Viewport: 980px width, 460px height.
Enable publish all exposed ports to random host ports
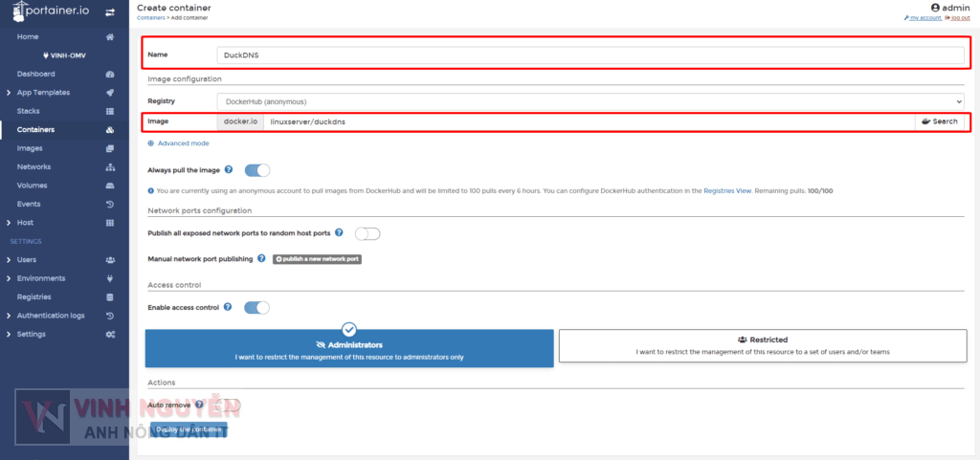[x=367, y=233]
